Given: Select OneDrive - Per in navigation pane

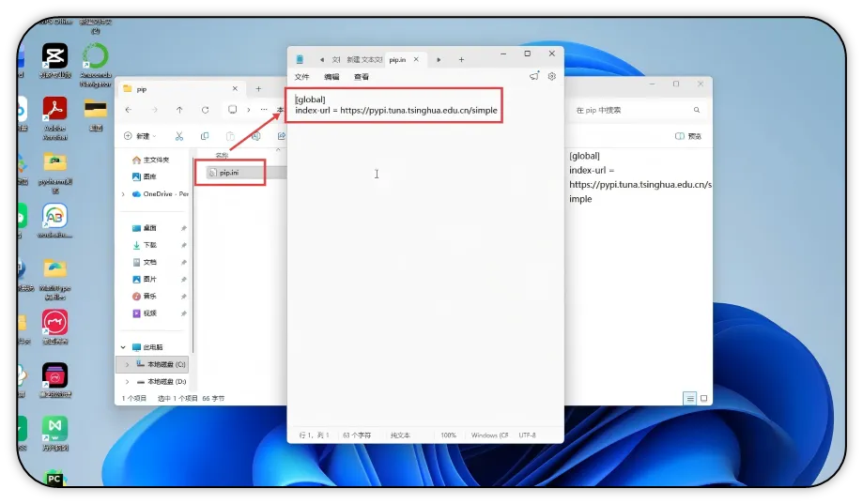Looking at the screenshot, I should click(x=161, y=194).
